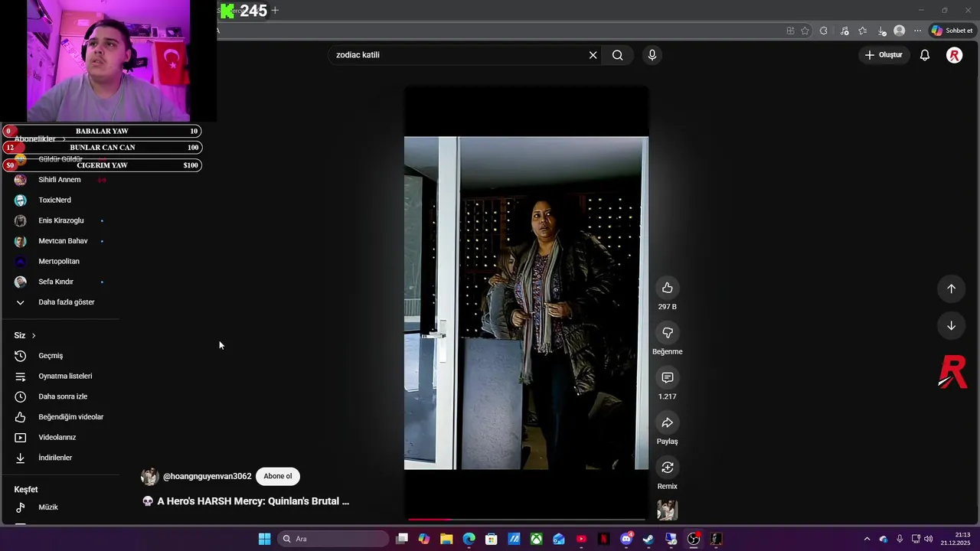Image resolution: width=980 pixels, height=551 pixels.
Task: Open YouTube notifications bell
Action: (925, 55)
